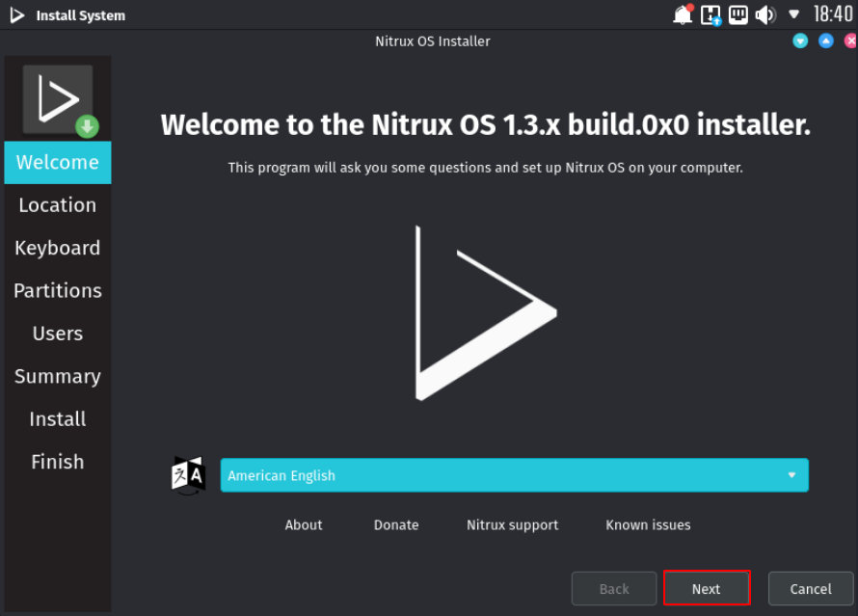Maximize the Nitrux OS Installer window
This screenshot has height=616, width=858.
tap(826, 41)
